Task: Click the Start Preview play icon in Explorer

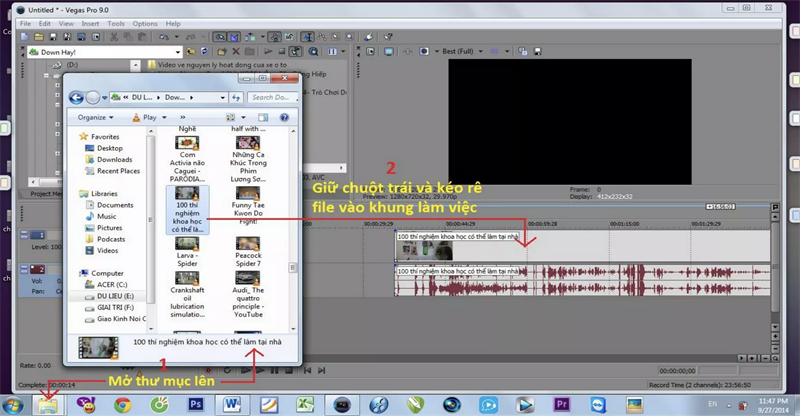Action: [267, 52]
